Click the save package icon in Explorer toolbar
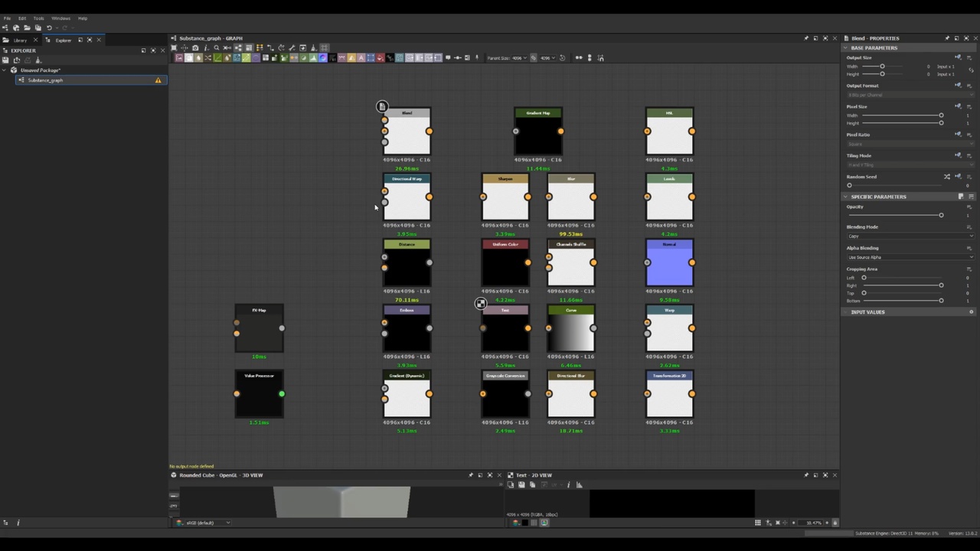Image resolution: width=980 pixels, height=551 pixels. [6, 60]
